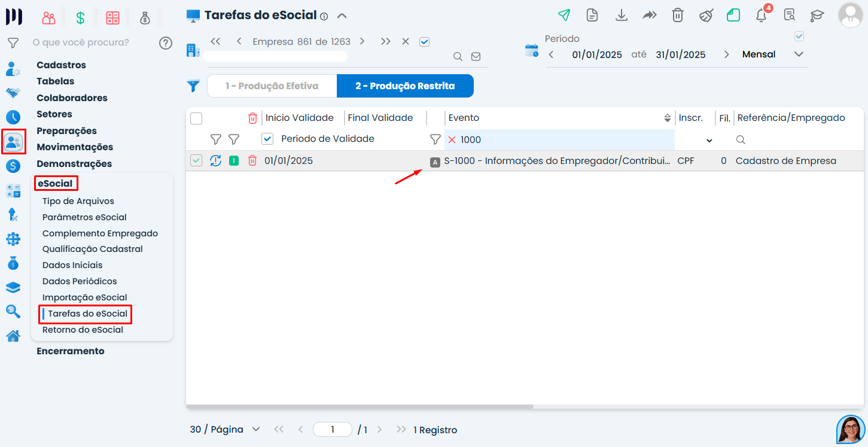Click the horizontal scrollbar below the table
Viewport: 868px width, 447px height.
[x=360, y=407]
